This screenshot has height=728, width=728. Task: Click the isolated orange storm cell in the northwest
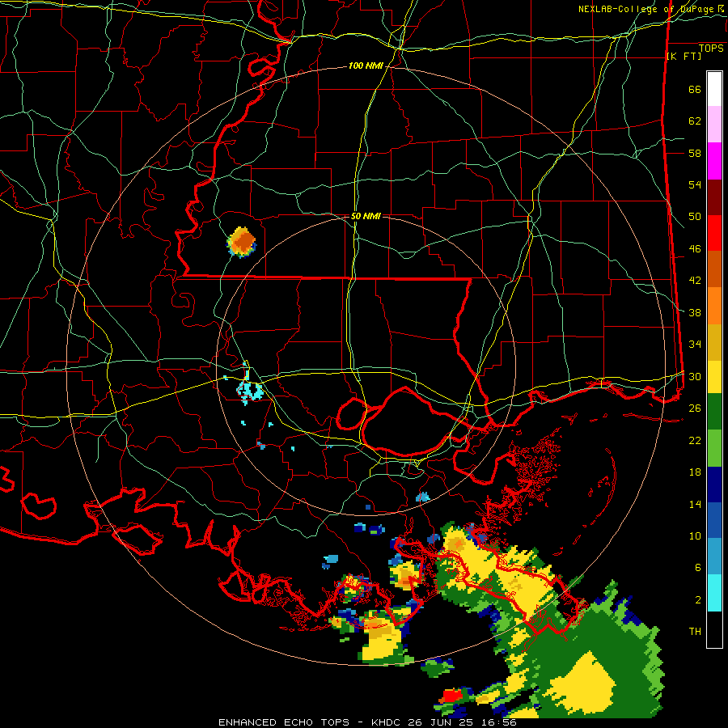(x=241, y=241)
